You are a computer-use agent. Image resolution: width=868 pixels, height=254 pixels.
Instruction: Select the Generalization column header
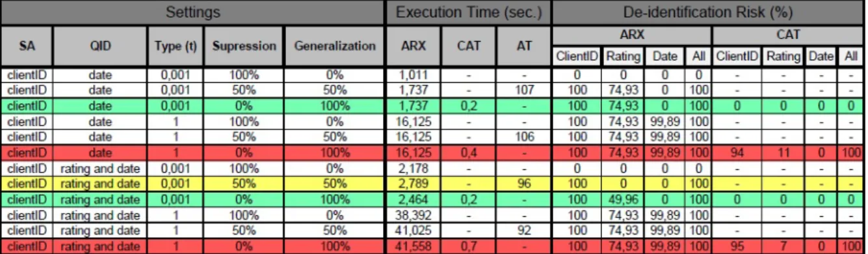coord(335,46)
